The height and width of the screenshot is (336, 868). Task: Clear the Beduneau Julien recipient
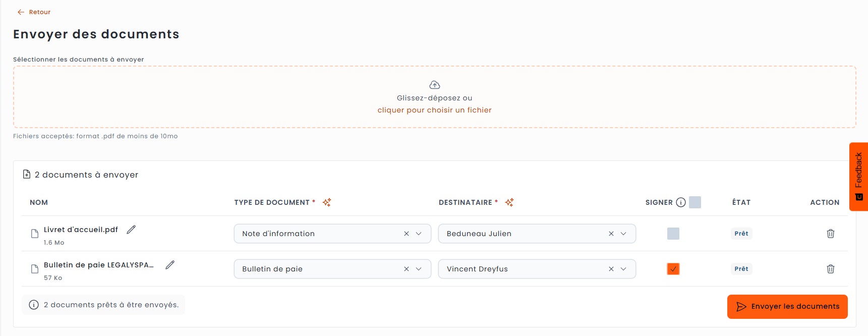(611, 234)
